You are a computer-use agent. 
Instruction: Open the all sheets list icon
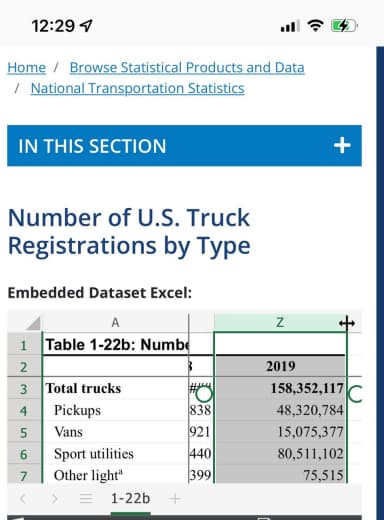86,499
